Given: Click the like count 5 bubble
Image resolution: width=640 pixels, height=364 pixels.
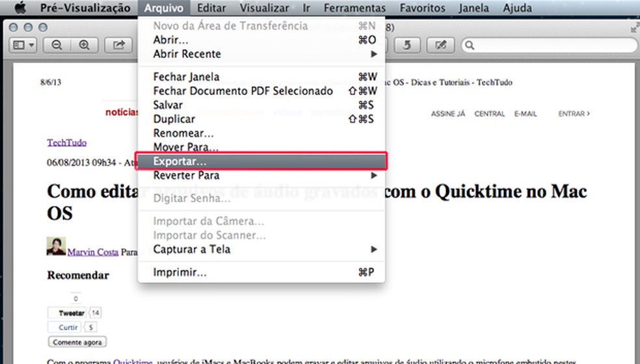Looking at the screenshot, I should [90, 327].
